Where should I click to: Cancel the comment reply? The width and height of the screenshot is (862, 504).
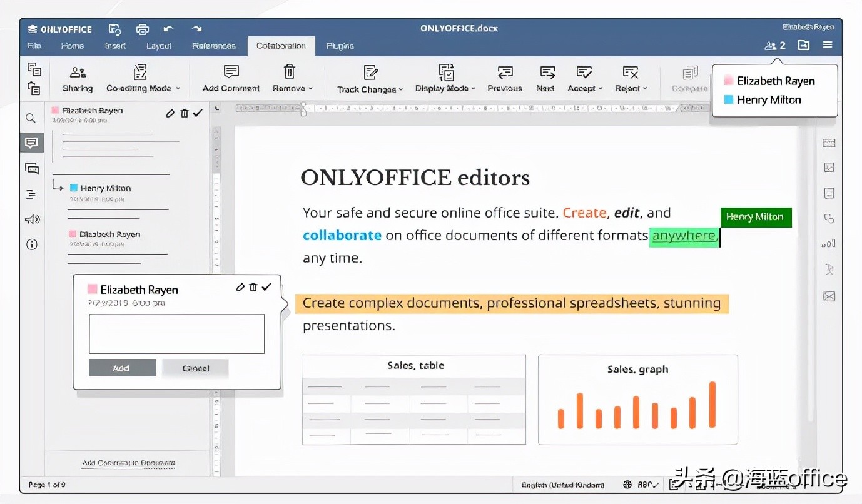click(195, 368)
